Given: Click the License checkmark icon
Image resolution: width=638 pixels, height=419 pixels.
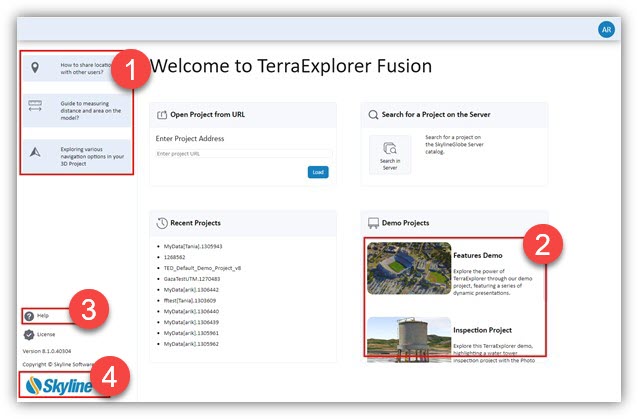Looking at the screenshot, I should click(29, 334).
